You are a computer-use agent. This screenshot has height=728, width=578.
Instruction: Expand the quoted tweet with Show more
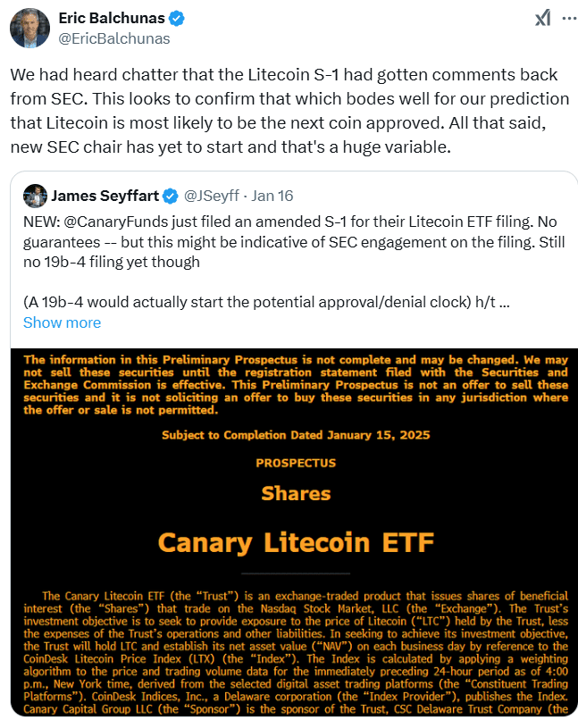61,322
